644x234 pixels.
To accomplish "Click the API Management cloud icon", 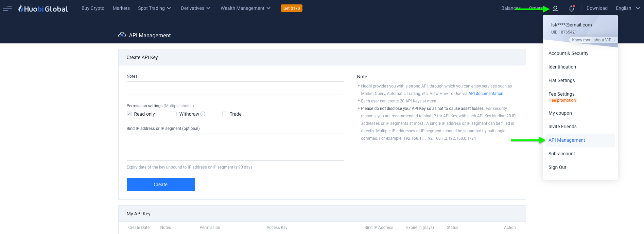I will click(122, 35).
